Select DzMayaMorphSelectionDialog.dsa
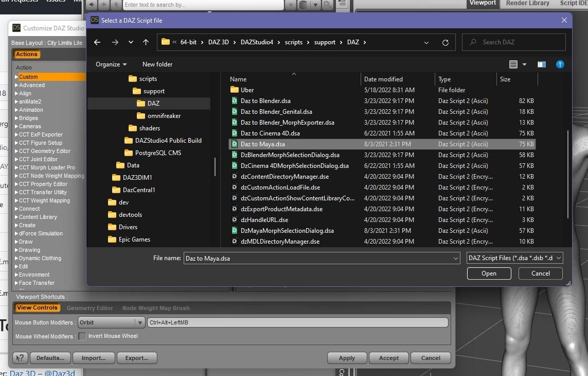The image size is (588, 376). [382, 231]
